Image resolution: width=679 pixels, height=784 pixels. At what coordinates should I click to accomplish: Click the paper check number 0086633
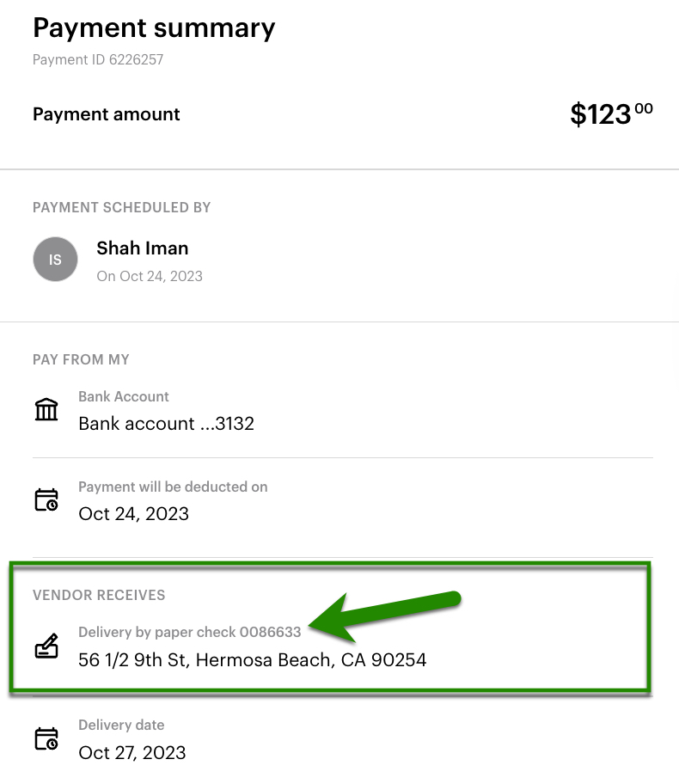pos(270,632)
